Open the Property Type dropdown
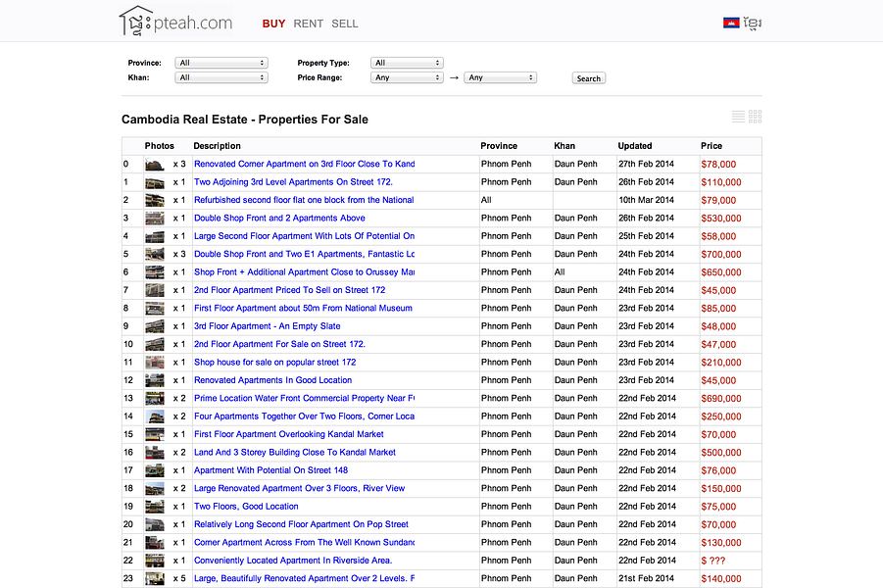Image resolution: width=883 pixels, height=588 pixels. click(x=407, y=63)
